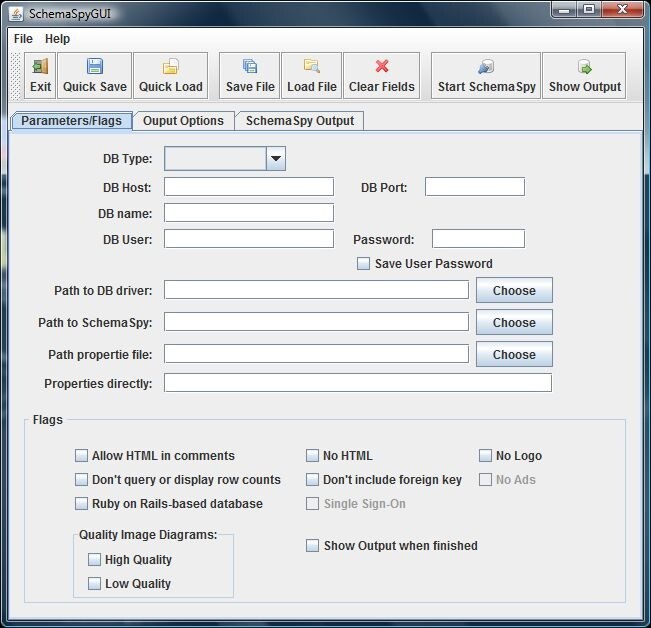Toggle the No Logo checkbox

(x=485, y=455)
